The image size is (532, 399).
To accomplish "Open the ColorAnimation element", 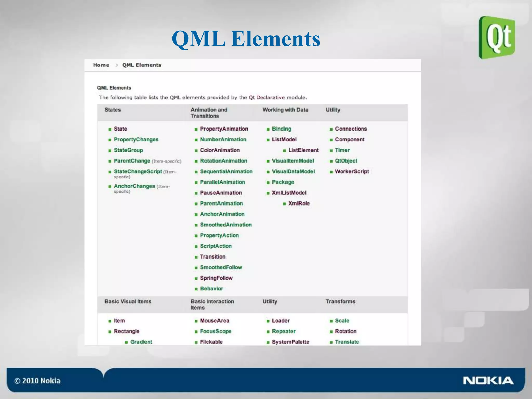I will click(x=220, y=150).
